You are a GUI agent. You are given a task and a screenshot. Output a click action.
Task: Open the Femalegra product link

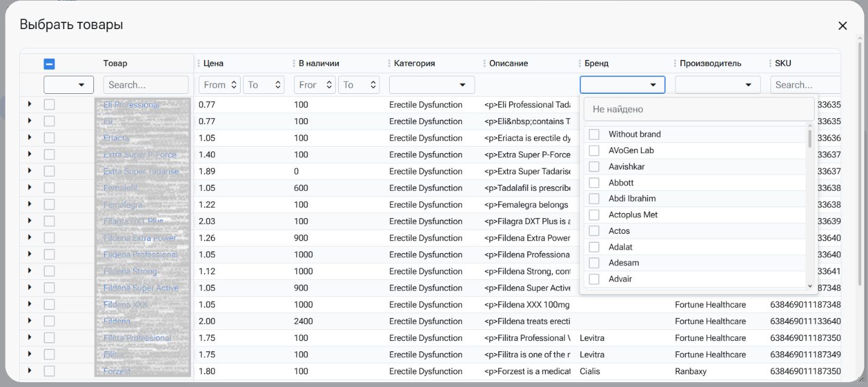point(123,205)
